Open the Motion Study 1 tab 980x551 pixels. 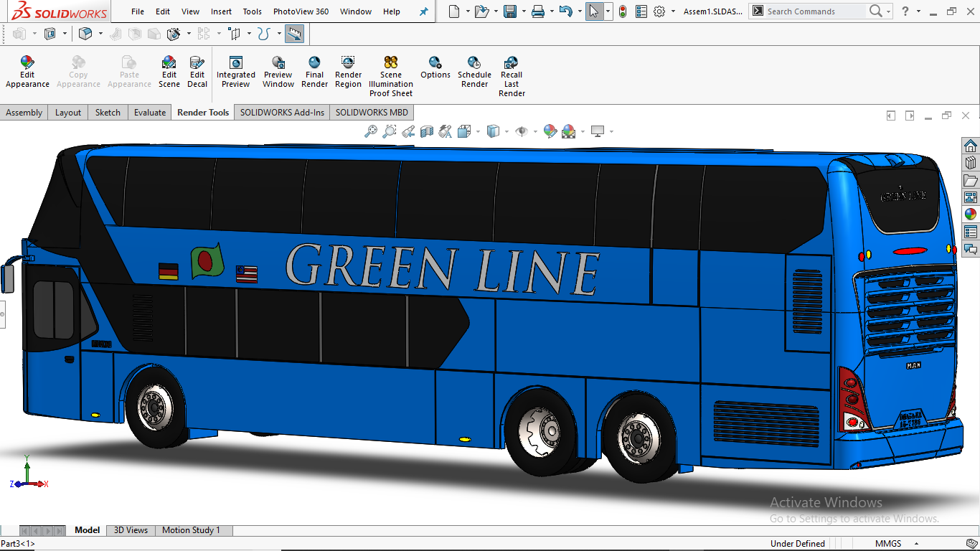coord(191,530)
